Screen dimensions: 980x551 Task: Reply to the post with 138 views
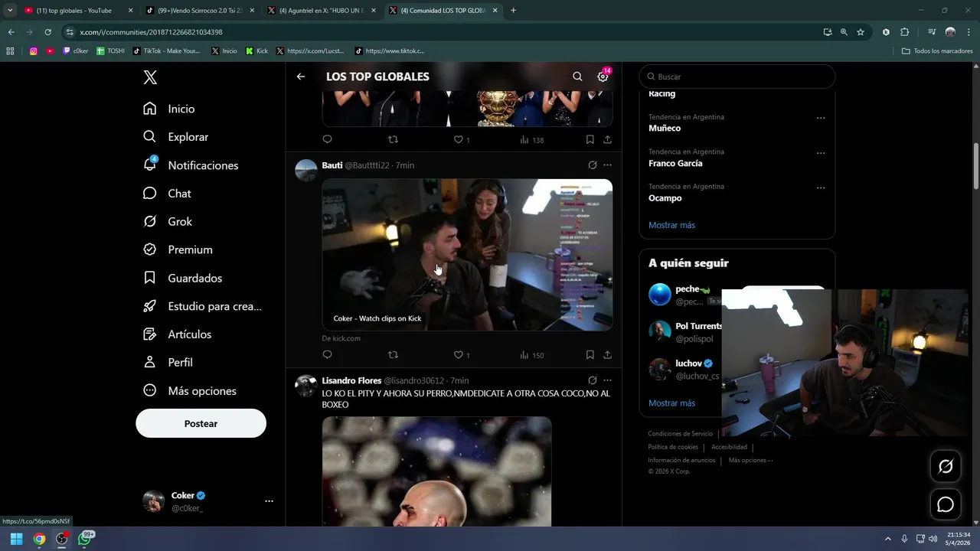(327, 140)
